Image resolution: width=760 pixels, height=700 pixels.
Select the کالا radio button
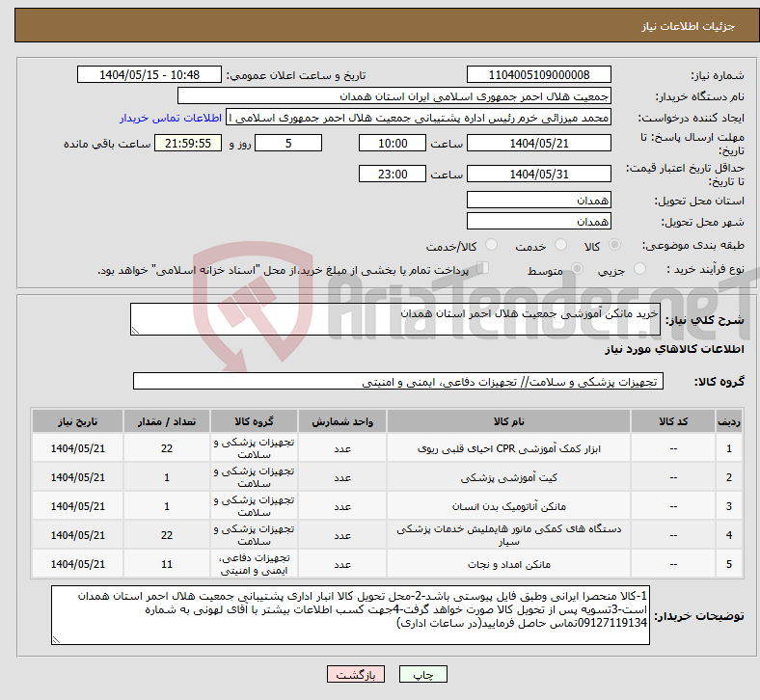(614, 245)
